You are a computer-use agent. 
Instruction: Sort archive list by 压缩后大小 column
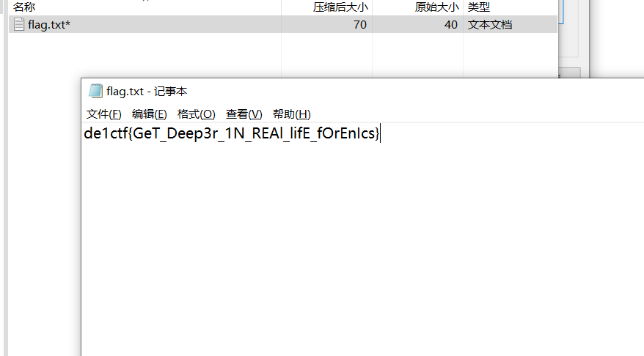point(340,7)
